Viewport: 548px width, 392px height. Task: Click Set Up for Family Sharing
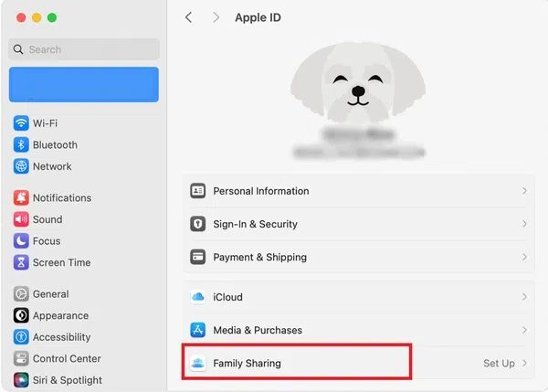(499, 364)
